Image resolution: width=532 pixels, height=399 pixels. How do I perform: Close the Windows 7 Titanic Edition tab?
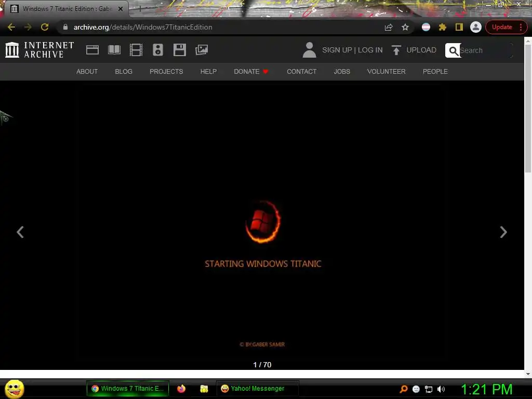tap(121, 9)
